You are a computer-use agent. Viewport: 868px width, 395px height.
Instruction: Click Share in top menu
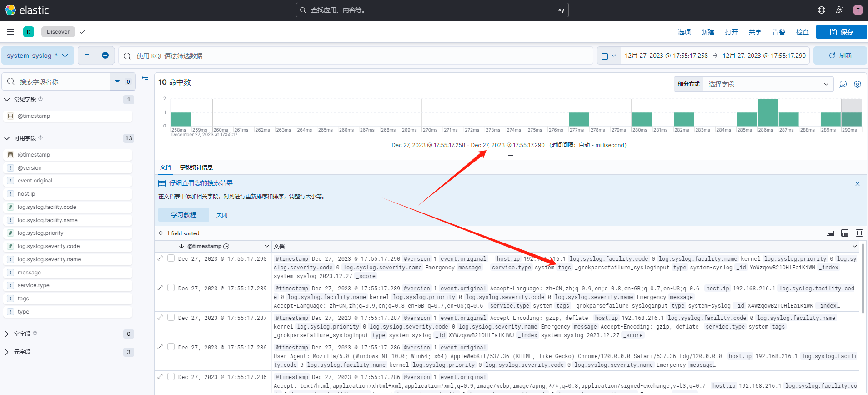point(755,32)
